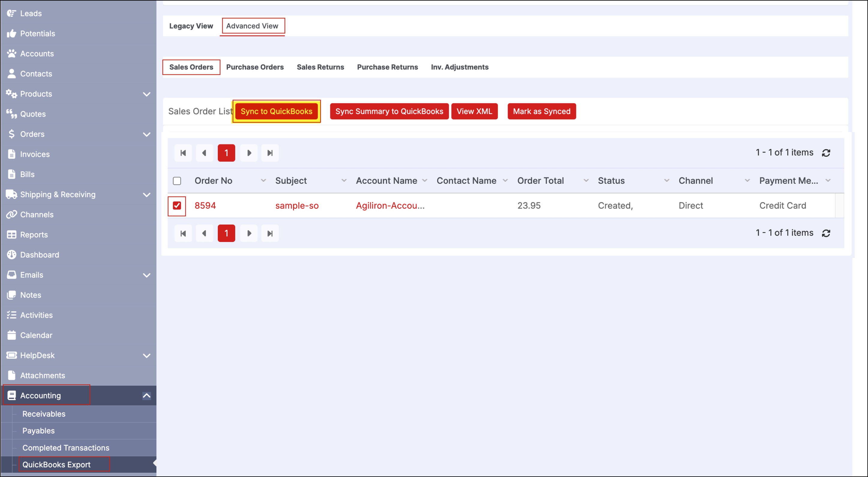Viewport: 868px width, 477px height.
Task: Click the Sync to QuickBooks button
Action: (x=276, y=111)
